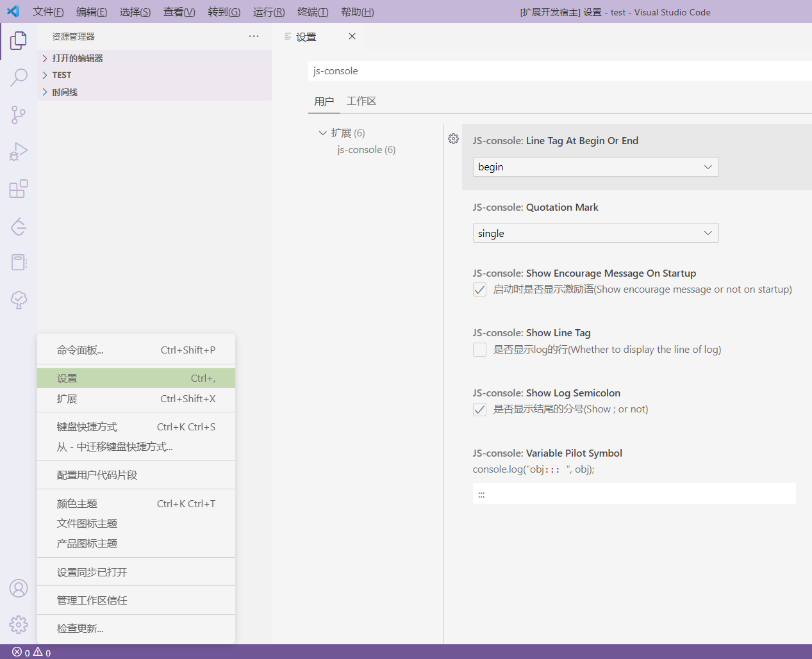Open the Source Control view
This screenshot has height=659, width=812.
[18, 114]
